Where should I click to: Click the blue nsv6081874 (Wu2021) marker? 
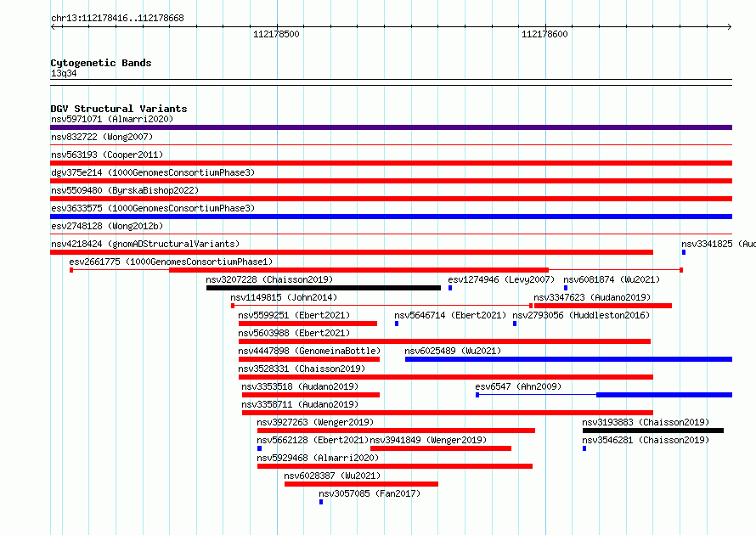coord(566,288)
